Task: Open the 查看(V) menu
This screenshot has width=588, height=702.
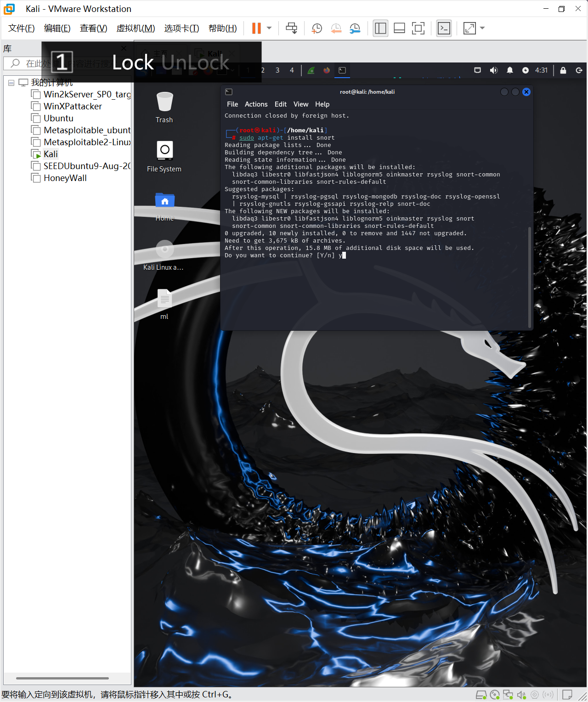Action: (x=94, y=28)
